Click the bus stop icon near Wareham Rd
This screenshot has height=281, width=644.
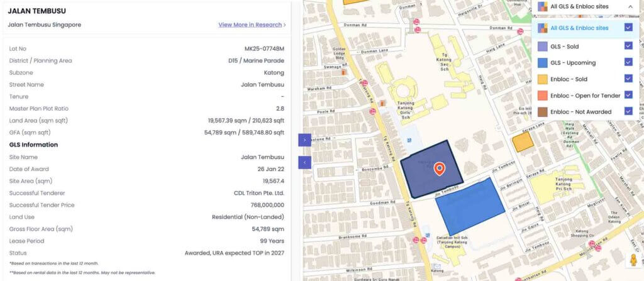(x=365, y=83)
